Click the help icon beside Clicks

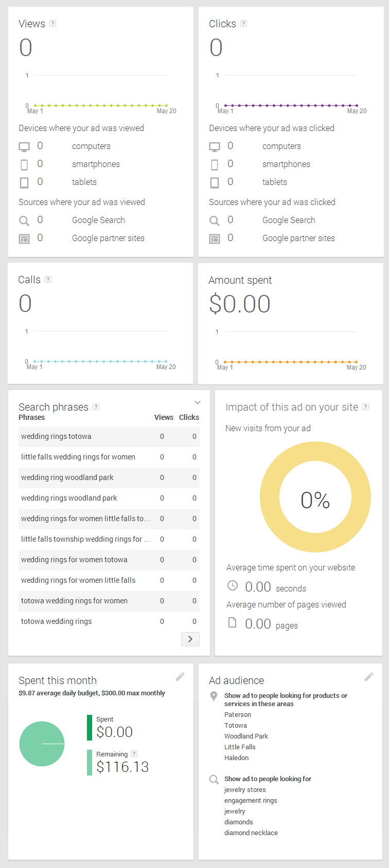(244, 24)
